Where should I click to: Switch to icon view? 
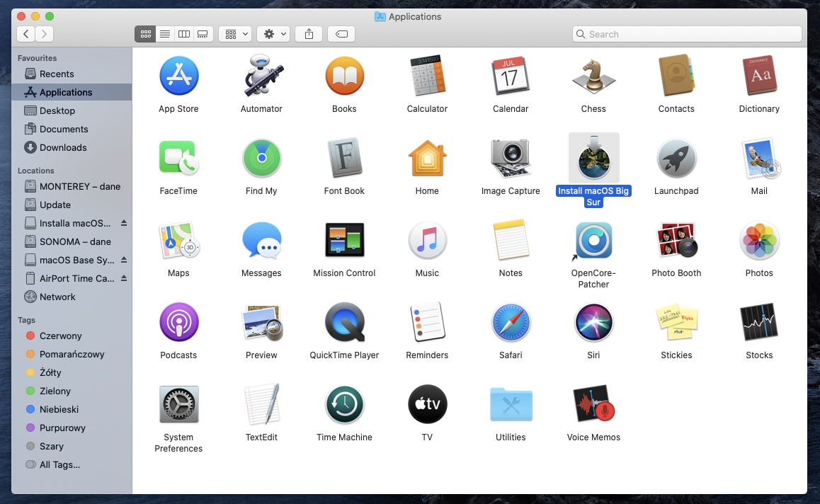[145, 34]
